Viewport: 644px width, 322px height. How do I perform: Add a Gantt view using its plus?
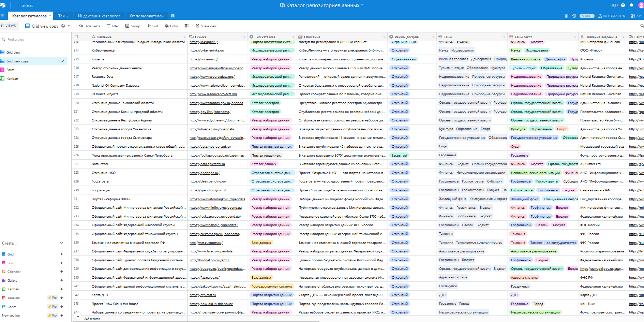click(62, 307)
